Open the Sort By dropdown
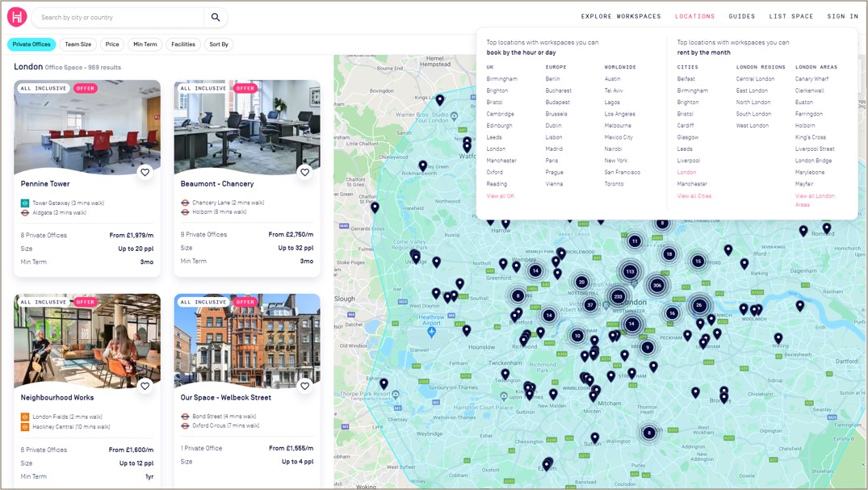Image resolution: width=868 pixels, height=490 pixels. (x=219, y=44)
